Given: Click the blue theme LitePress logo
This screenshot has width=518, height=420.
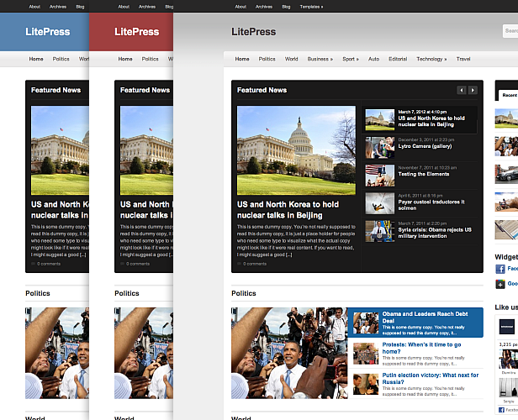Looking at the screenshot, I should (x=48, y=32).
